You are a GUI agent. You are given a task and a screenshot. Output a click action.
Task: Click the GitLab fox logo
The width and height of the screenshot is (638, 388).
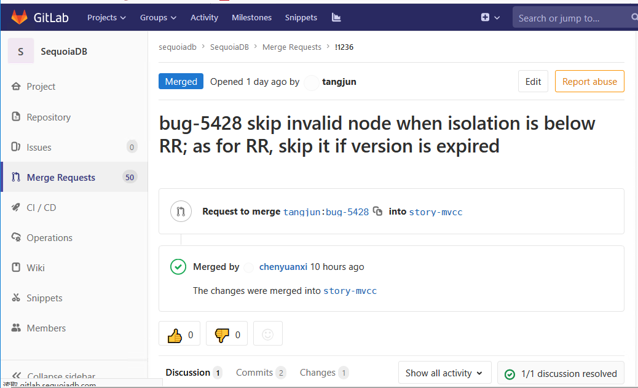click(x=19, y=17)
